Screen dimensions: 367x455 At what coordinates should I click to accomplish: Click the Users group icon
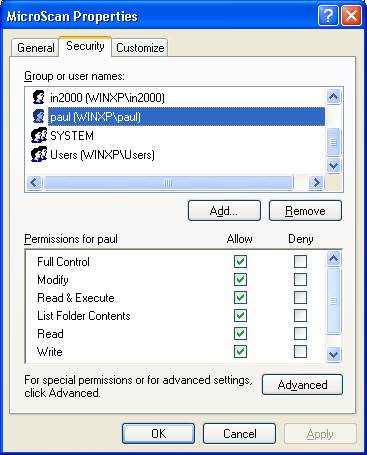click(39, 154)
